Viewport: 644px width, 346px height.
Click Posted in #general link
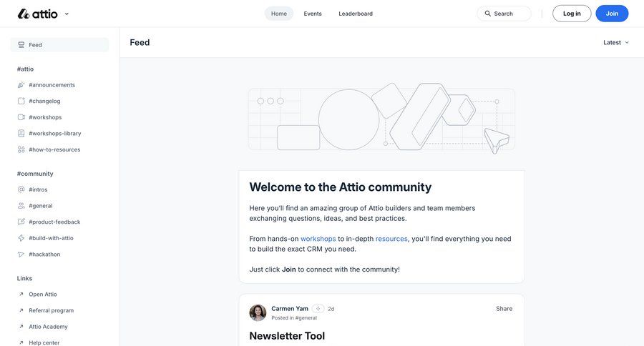coord(294,317)
